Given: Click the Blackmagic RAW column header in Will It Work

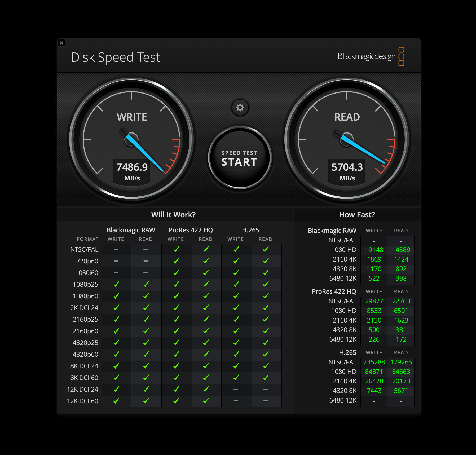Looking at the screenshot, I should click(131, 230).
